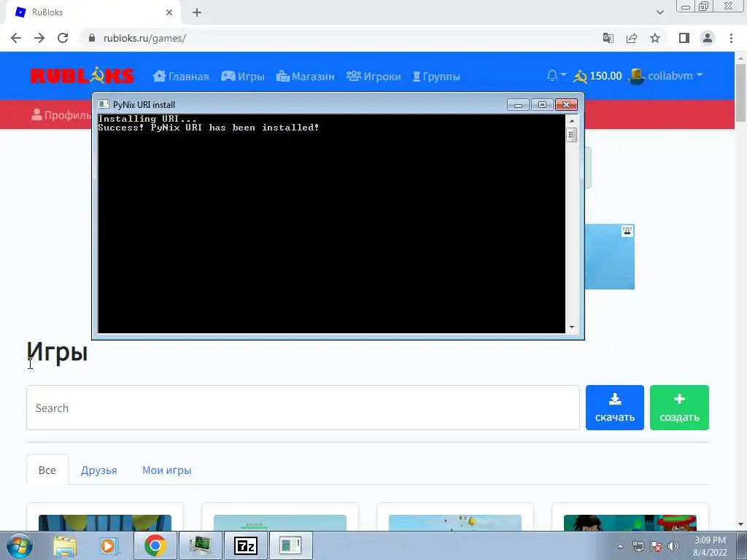Open the second game thumbnail card
The image size is (747, 560).
tap(280, 522)
